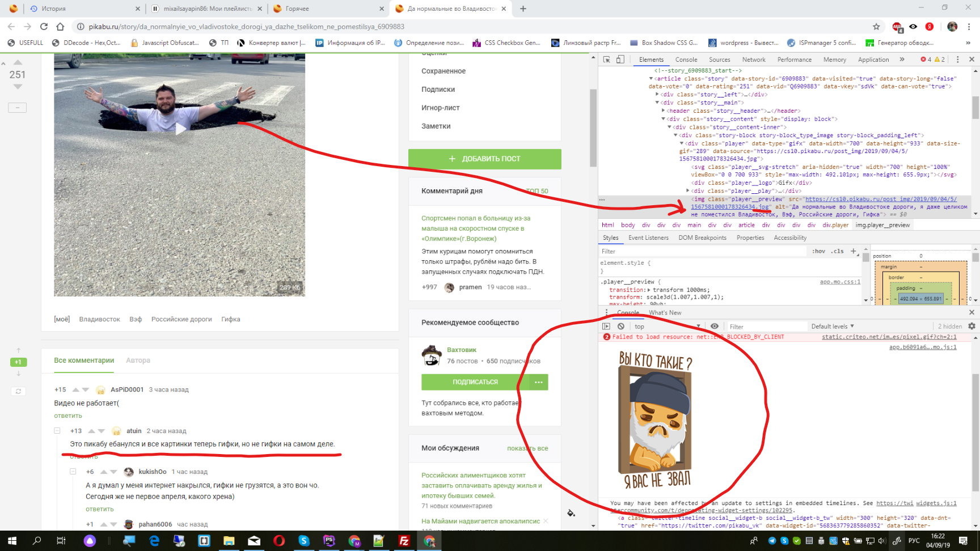Downvote the atuin comment
The width and height of the screenshot is (980, 551).
(102, 431)
